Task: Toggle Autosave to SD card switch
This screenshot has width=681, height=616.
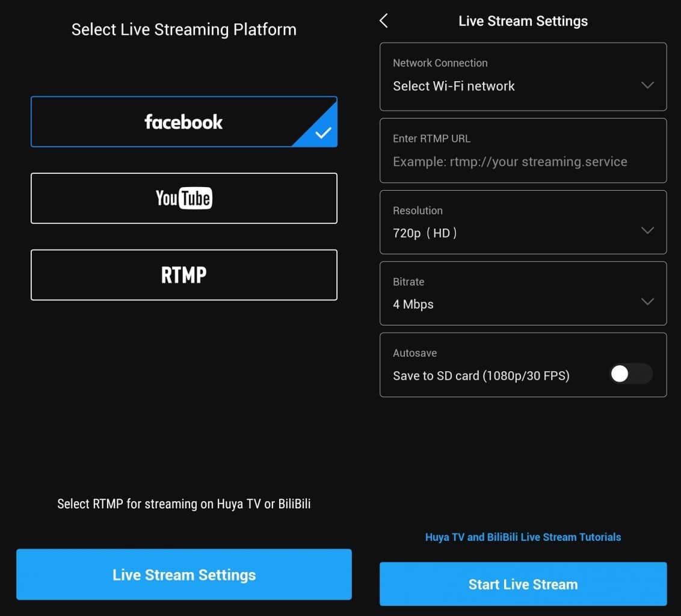Action: tap(630, 374)
